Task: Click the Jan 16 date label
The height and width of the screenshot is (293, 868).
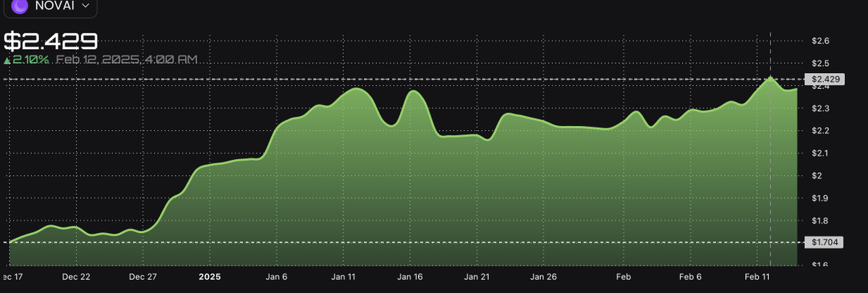Action: (x=410, y=276)
